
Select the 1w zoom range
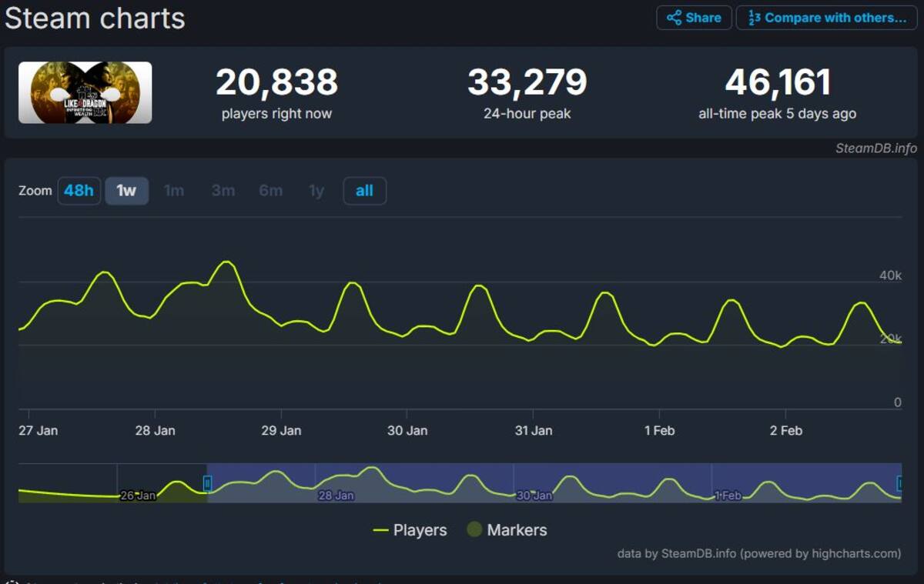[126, 191]
